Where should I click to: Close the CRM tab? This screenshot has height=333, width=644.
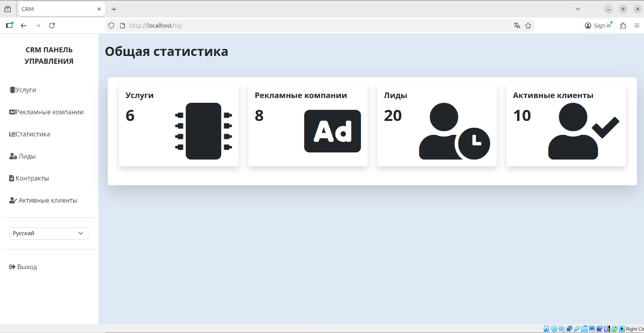(99, 9)
